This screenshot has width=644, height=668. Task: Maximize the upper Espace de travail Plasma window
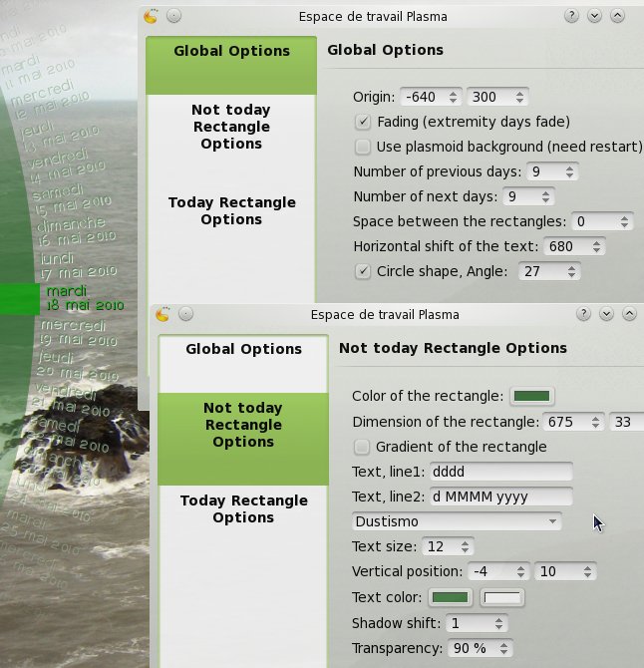pyautogui.click(x=618, y=16)
